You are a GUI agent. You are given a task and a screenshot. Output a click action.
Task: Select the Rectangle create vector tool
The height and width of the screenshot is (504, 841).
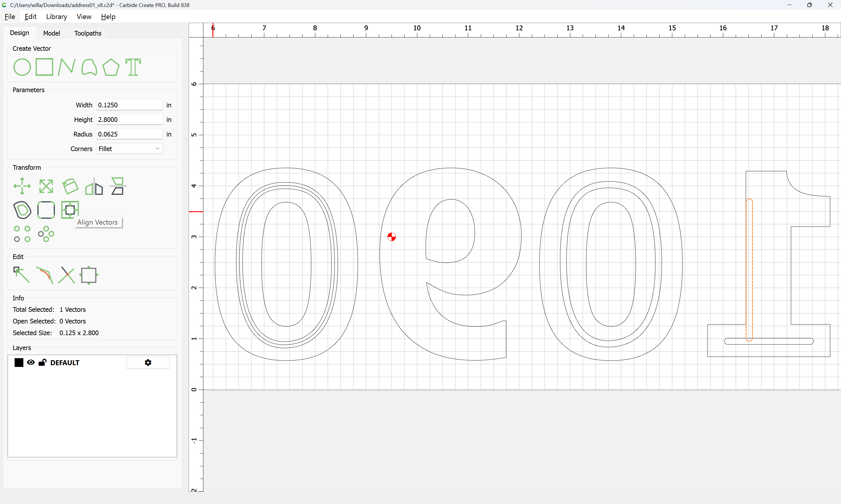(44, 67)
